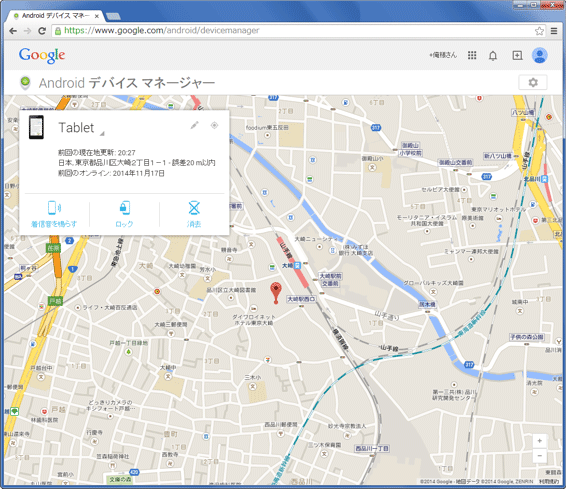Viewport: 566px width, 489px height.
Task: Click the 大崎ニューシティ map marker
Action: 319,247
